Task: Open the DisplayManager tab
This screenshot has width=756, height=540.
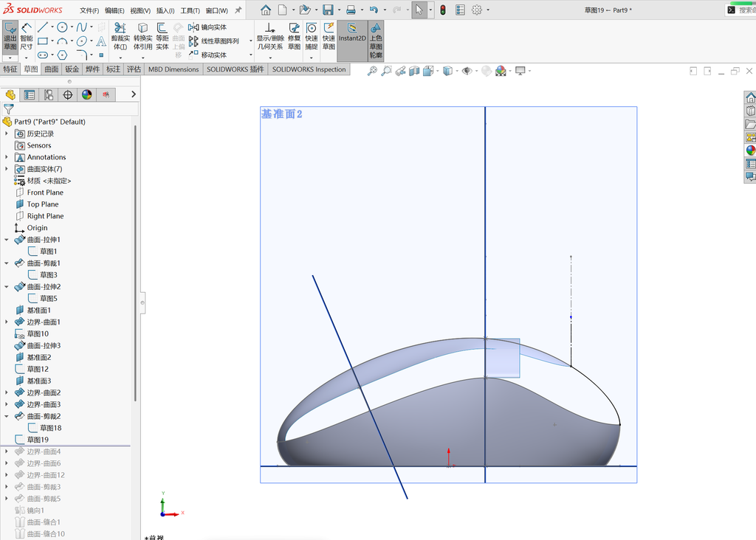Action: (87, 95)
